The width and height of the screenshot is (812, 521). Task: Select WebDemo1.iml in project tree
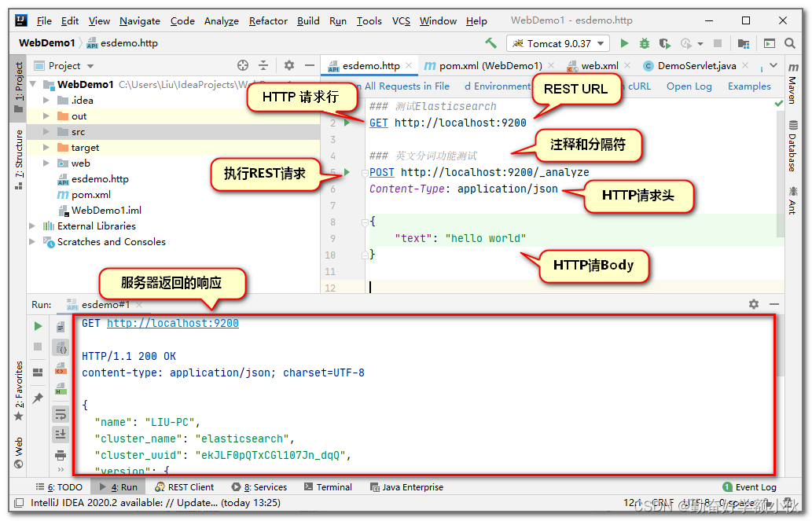click(106, 211)
